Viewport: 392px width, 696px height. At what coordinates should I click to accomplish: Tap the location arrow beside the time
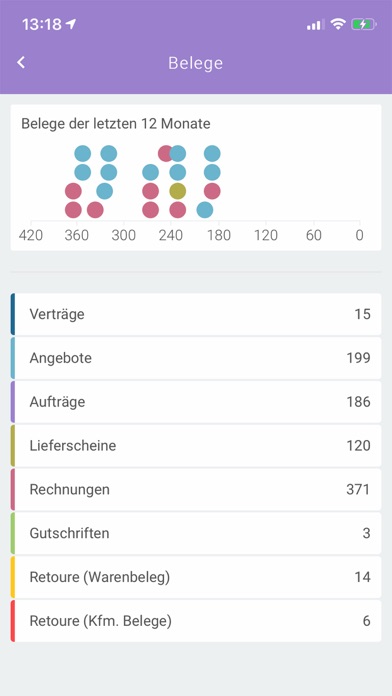pos(71,24)
